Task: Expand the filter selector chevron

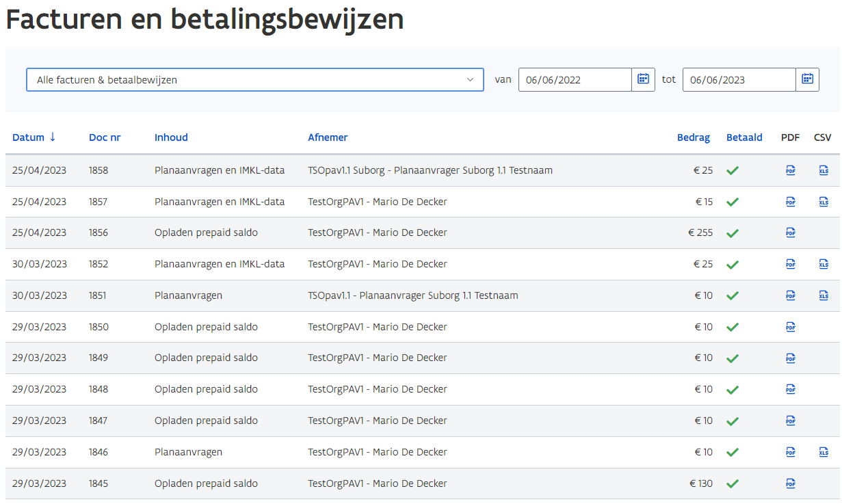Action: (471, 79)
